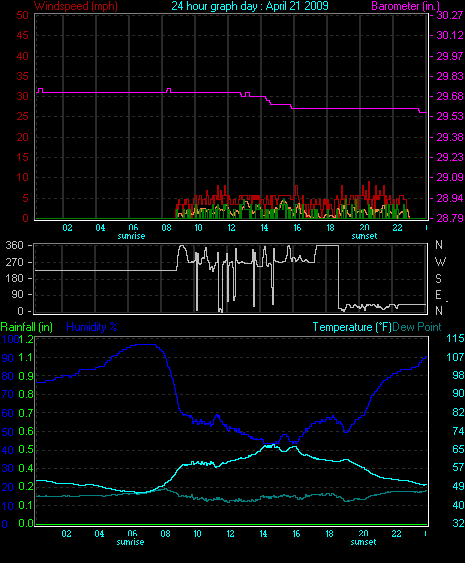Click the red 15 on windspeed axis
The height and width of the screenshot is (563, 465).
coord(22,157)
